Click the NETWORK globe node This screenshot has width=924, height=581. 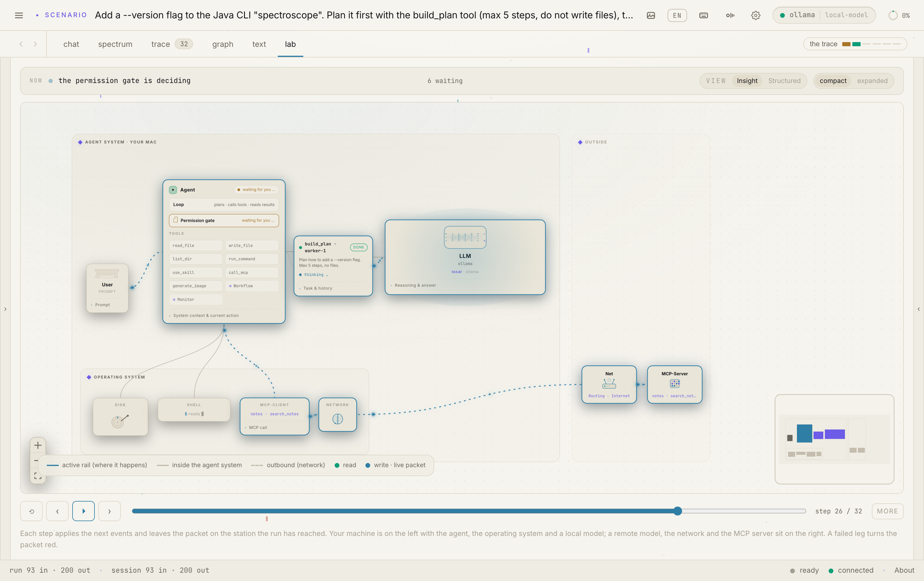337,415
